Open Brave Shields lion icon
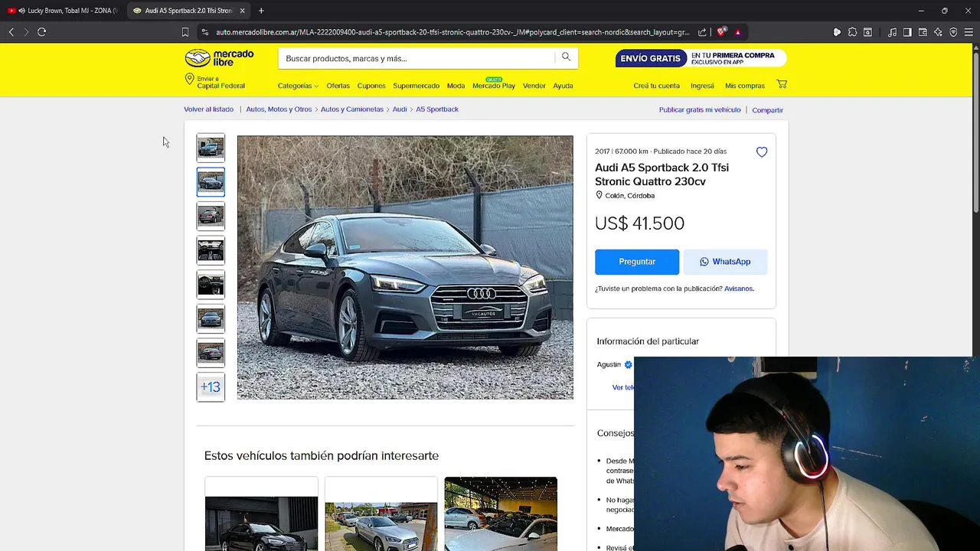The image size is (980, 551). click(720, 32)
